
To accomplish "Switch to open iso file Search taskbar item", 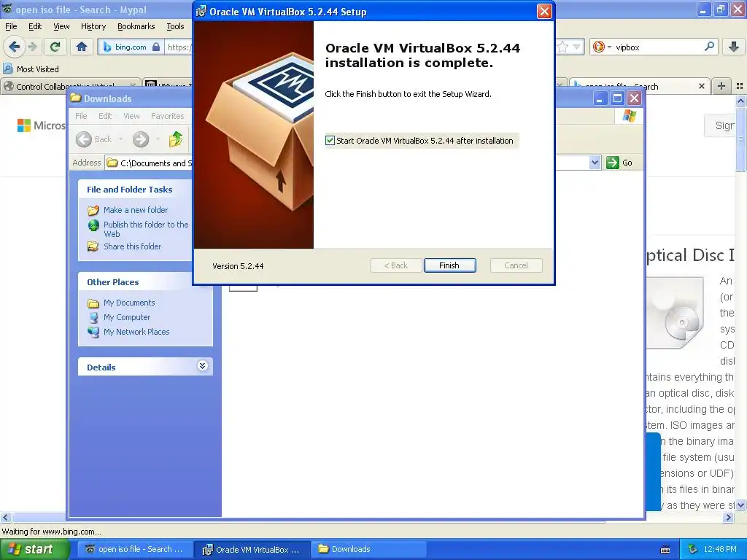I will click(x=133, y=549).
